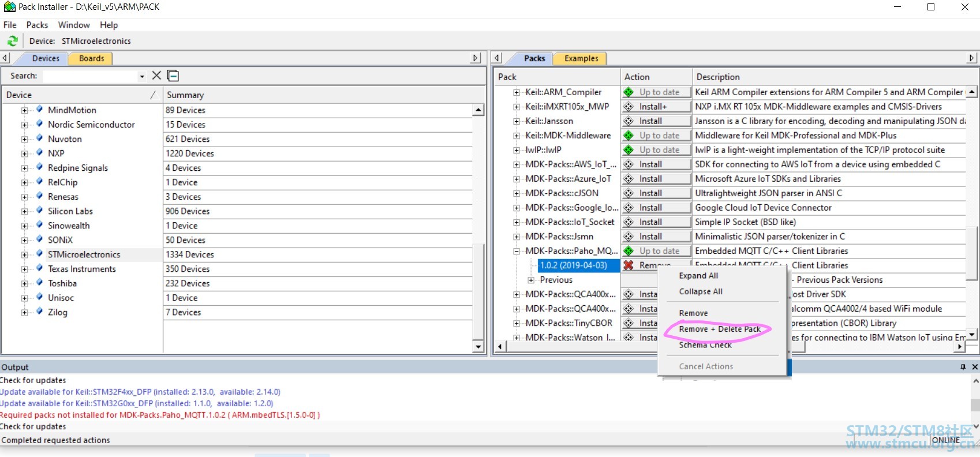This screenshot has width=980, height=457.
Task: Expand the Nordic Semiconductor node
Action: pos(25,125)
